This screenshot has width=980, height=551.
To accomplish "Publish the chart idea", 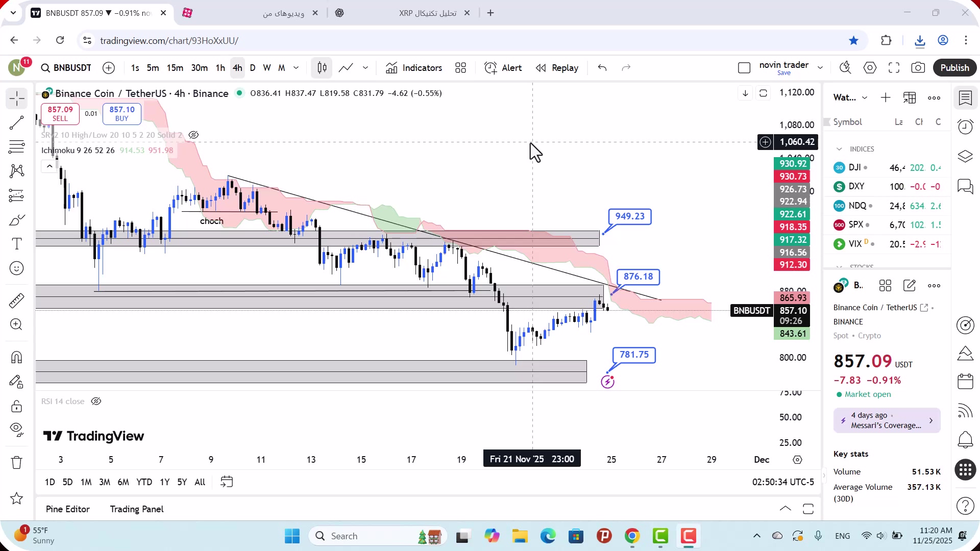I will (x=954, y=68).
